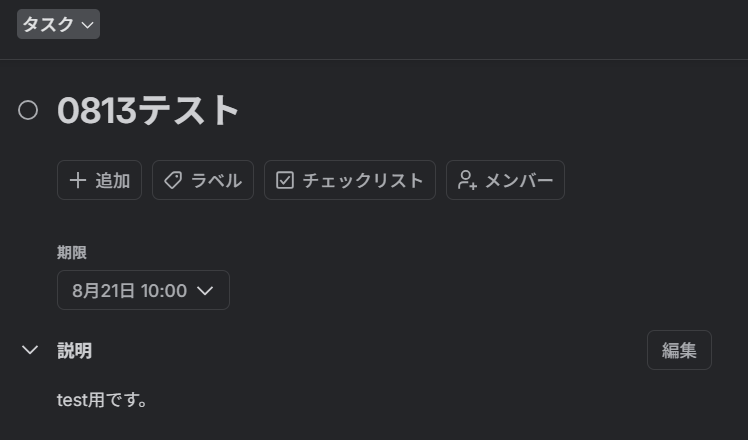Click the 編集 button for description
Viewport: 748px width, 440px height.
tap(679, 350)
